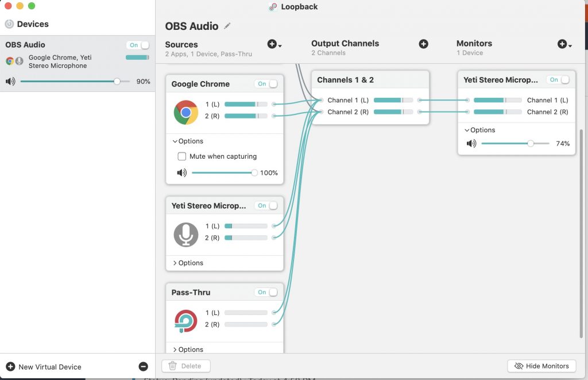This screenshot has height=380, width=588.
Task: Click the Monitors column heading
Action: pos(474,43)
